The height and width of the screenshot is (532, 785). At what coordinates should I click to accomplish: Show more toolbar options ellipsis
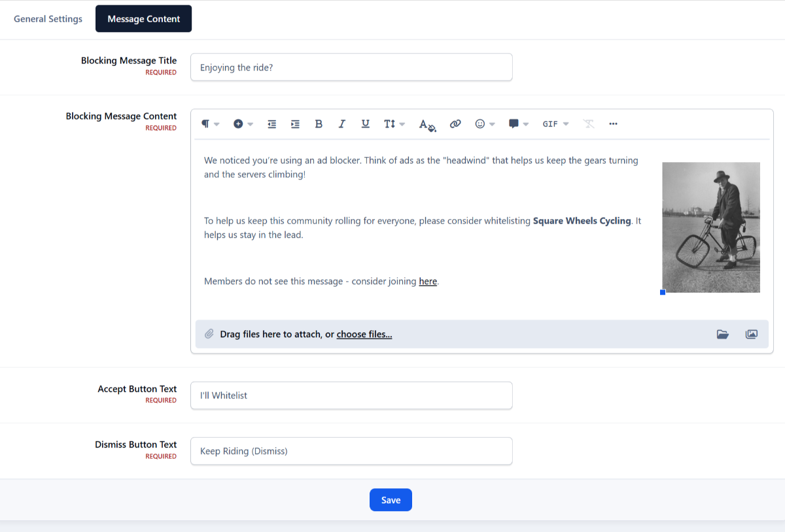pyautogui.click(x=613, y=124)
